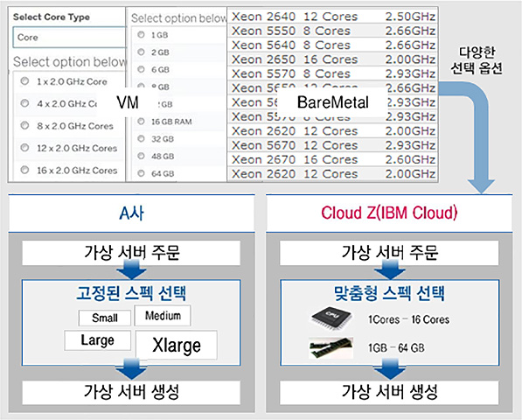This screenshot has width=522, height=420.
Task: Select the 1 GB memory radio button
Action: [141, 34]
